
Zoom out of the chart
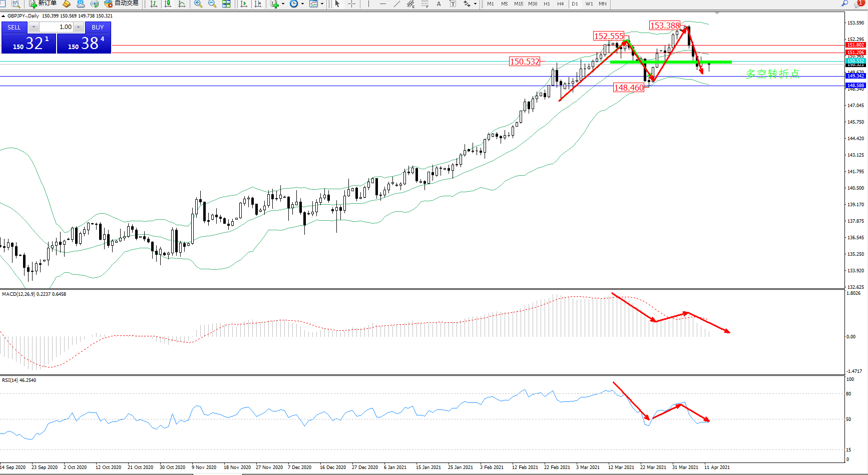pos(212,4)
